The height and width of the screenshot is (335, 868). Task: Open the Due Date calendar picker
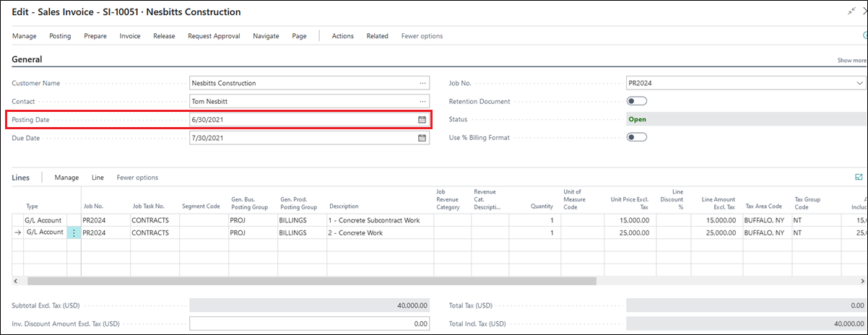(422, 138)
